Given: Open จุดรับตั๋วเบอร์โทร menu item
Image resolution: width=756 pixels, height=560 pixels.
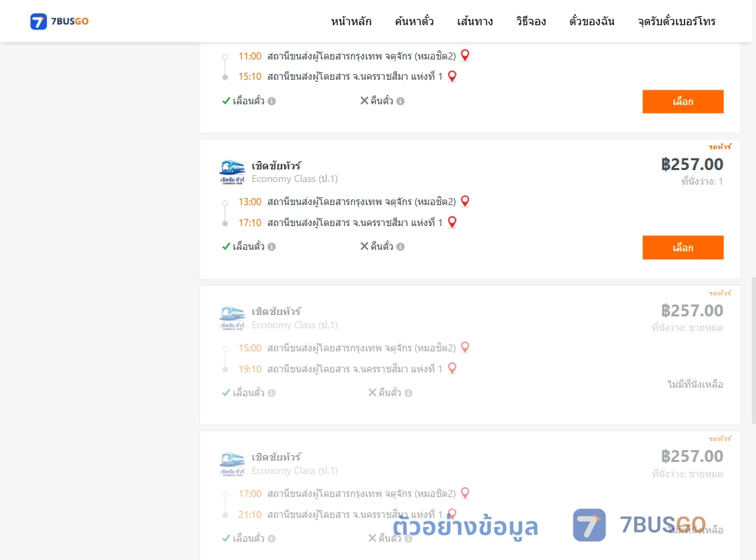Looking at the screenshot, I should click(x=676, y=21).
